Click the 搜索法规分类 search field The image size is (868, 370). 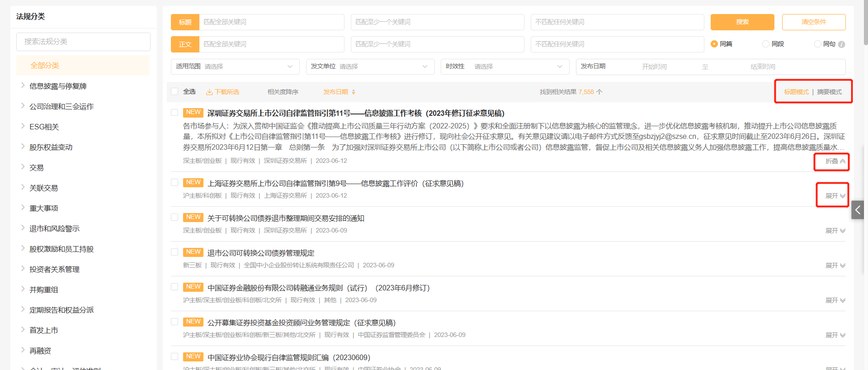point(83,42)
